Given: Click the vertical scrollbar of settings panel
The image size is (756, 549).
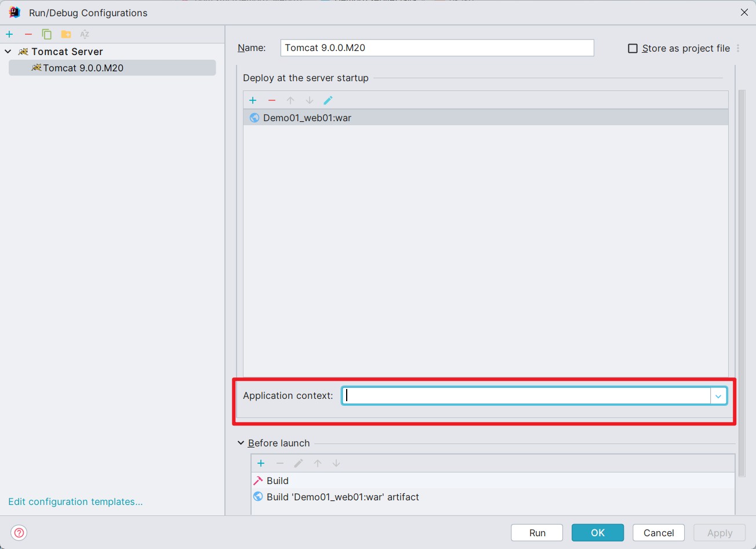Looking at the screenshot, I should [742, 283].
